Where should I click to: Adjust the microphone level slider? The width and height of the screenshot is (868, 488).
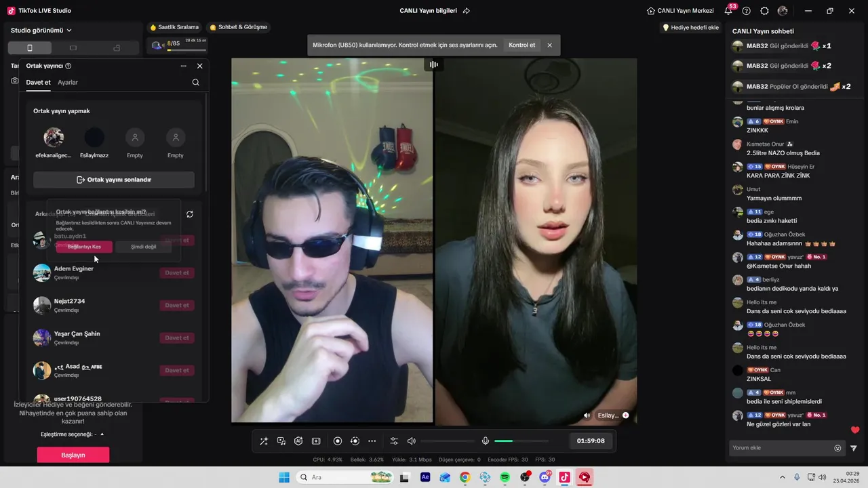521,441
